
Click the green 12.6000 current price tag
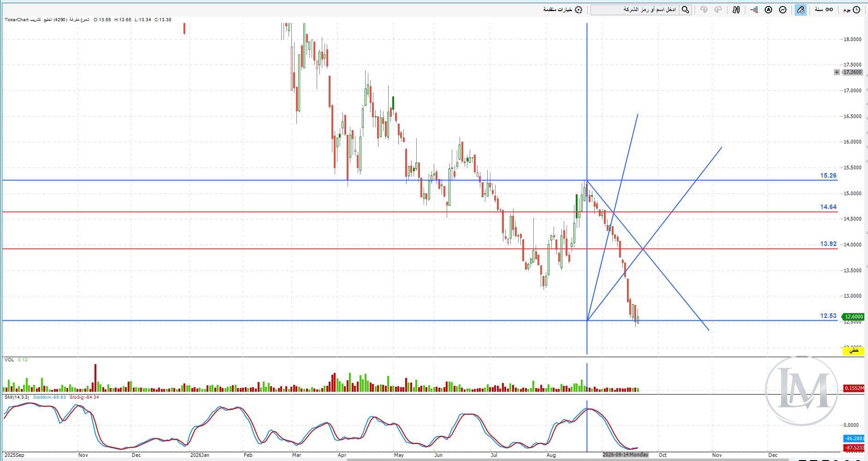coord(853,317)
